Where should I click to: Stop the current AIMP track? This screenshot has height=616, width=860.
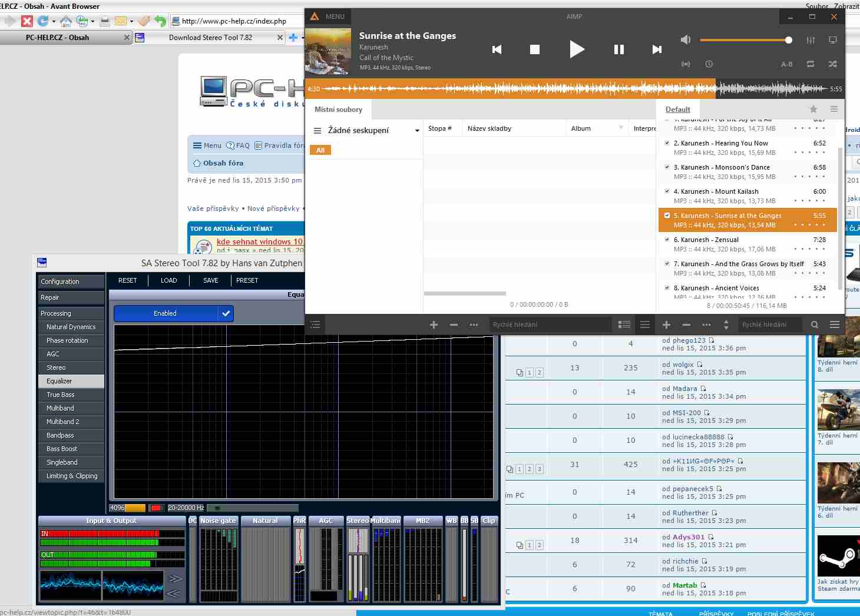[534, 49]
